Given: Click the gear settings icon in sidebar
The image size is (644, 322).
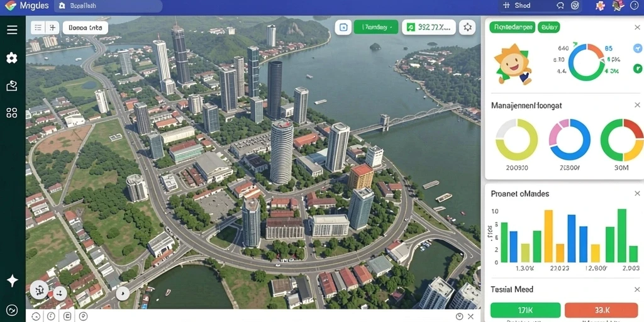Looking at the screenshot, I should tap(12, 58).
